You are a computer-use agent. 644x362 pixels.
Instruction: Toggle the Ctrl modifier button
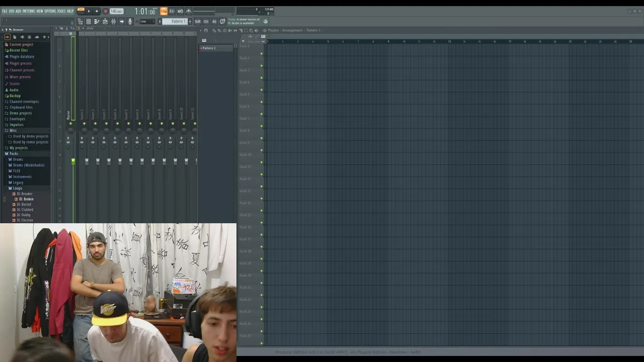[x=206, y=22]
